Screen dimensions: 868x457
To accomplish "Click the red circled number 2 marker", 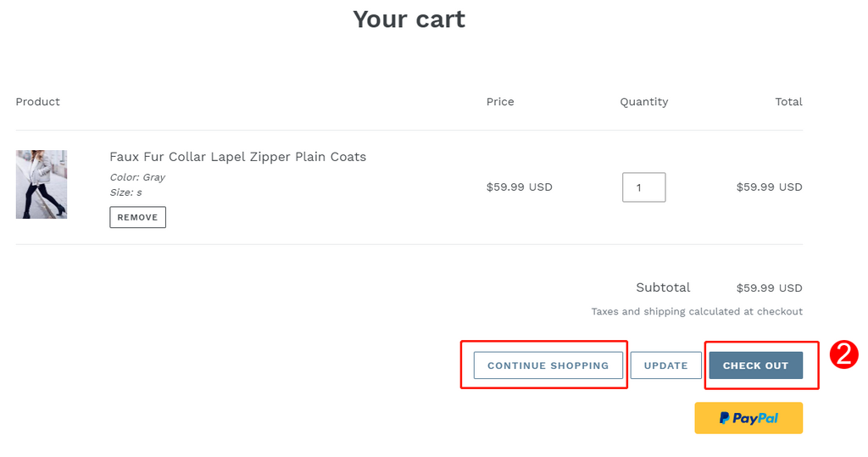I will [x=843, y=355].
